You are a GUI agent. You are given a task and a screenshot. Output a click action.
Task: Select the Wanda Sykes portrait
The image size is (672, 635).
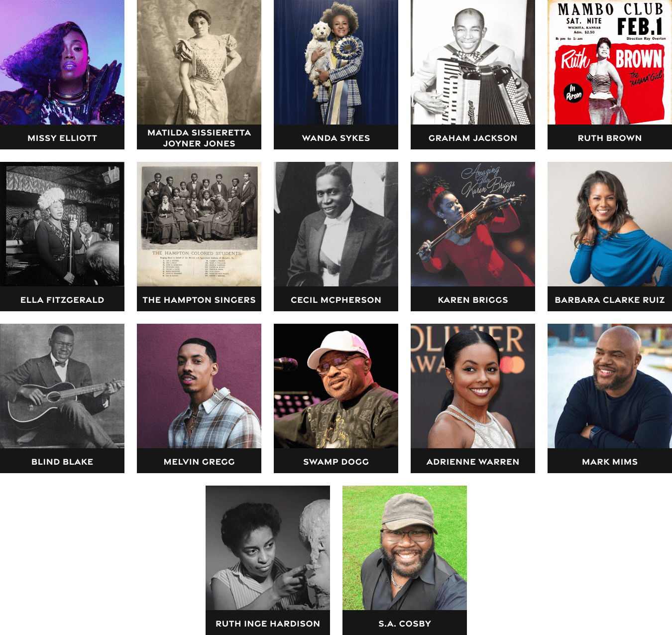[336, 62]
